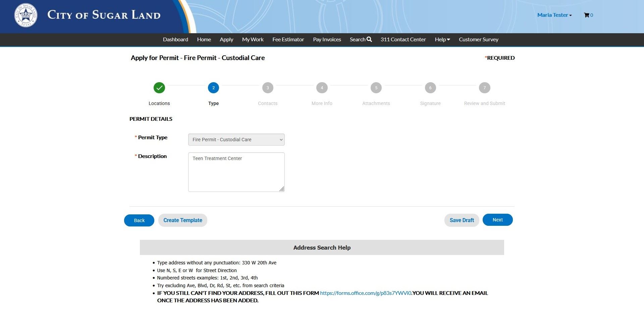Viewport: 644px width, 310px height.
Task: Click the Search magnifier icon
Action: click(x=369, y=39)
